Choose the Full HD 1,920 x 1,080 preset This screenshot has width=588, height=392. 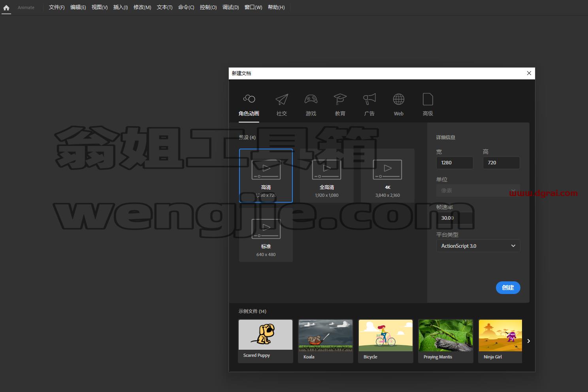point(327,175)
